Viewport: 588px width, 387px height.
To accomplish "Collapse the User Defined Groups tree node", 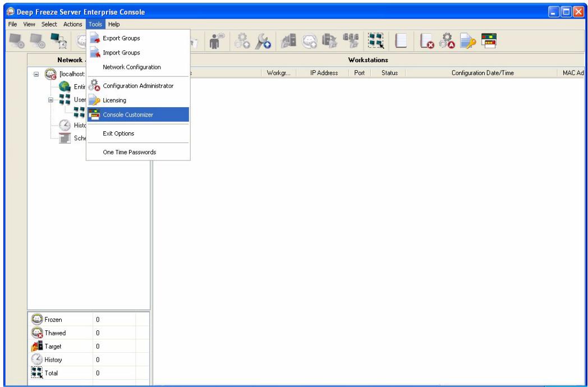I will 50,100.
